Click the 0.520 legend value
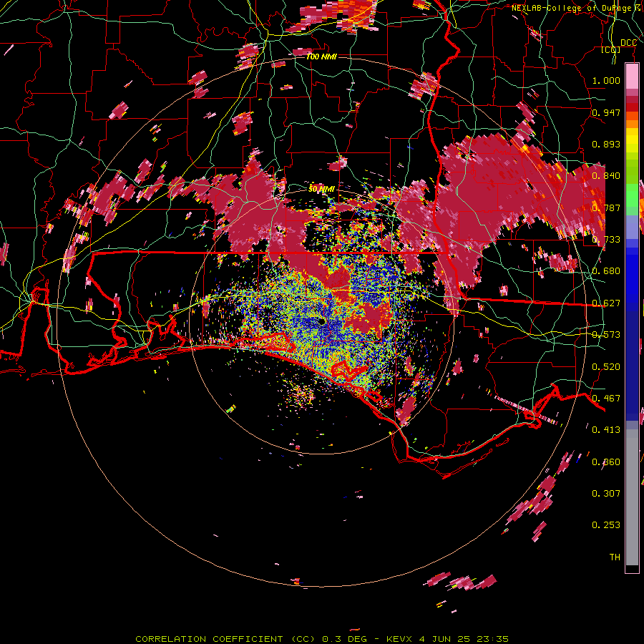This screenshot has height=644, width=644. [606, 367]
